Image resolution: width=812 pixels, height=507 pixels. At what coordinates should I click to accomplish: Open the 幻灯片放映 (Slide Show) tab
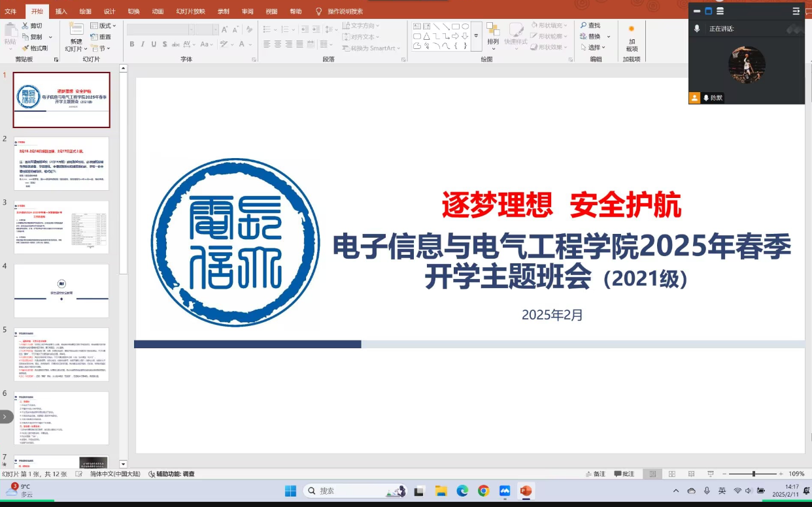point(190,11)
